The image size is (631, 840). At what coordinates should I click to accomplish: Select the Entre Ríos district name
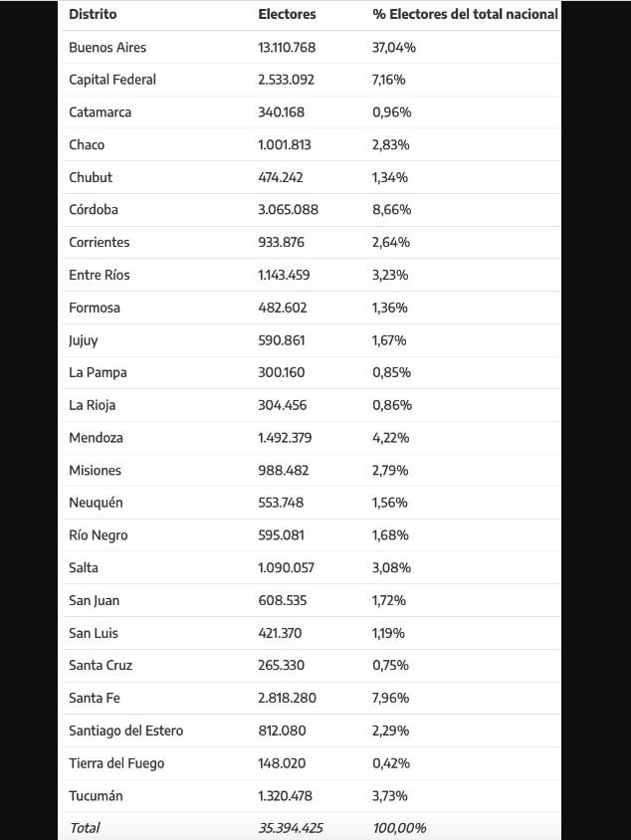click(x=100, y=275)
